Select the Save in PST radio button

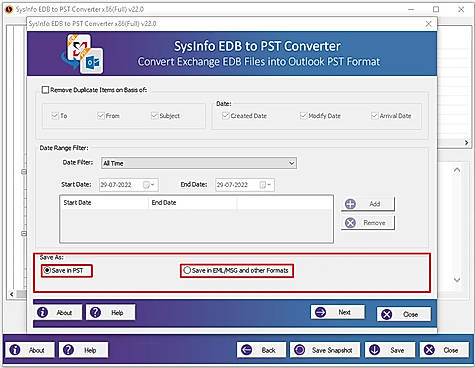[47, 270]
